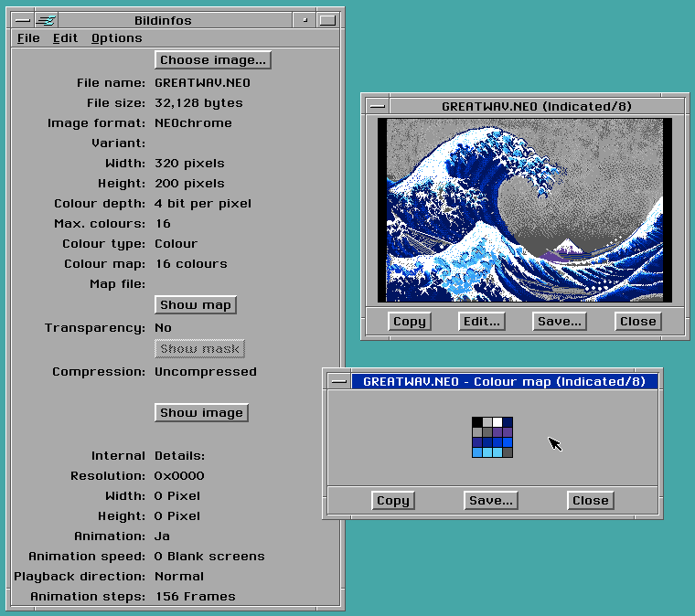695x616 pixels.
Task: Open the File menu
Action: tap(28, 38)
